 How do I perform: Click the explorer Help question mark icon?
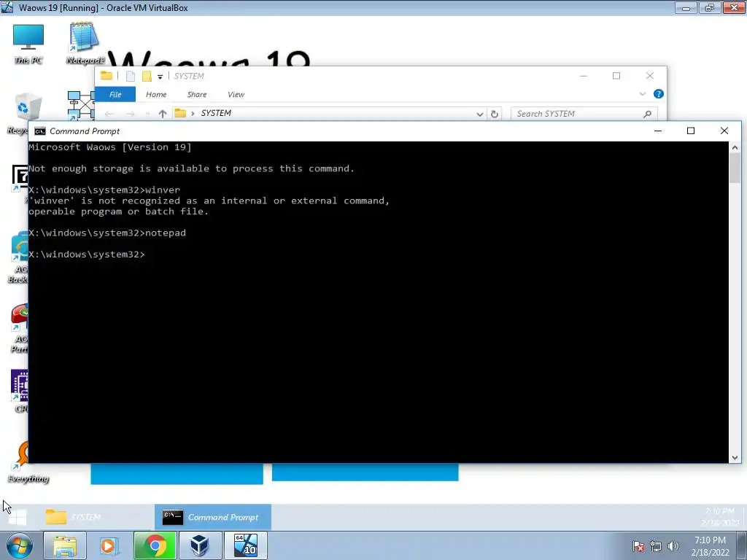(659, 94)
